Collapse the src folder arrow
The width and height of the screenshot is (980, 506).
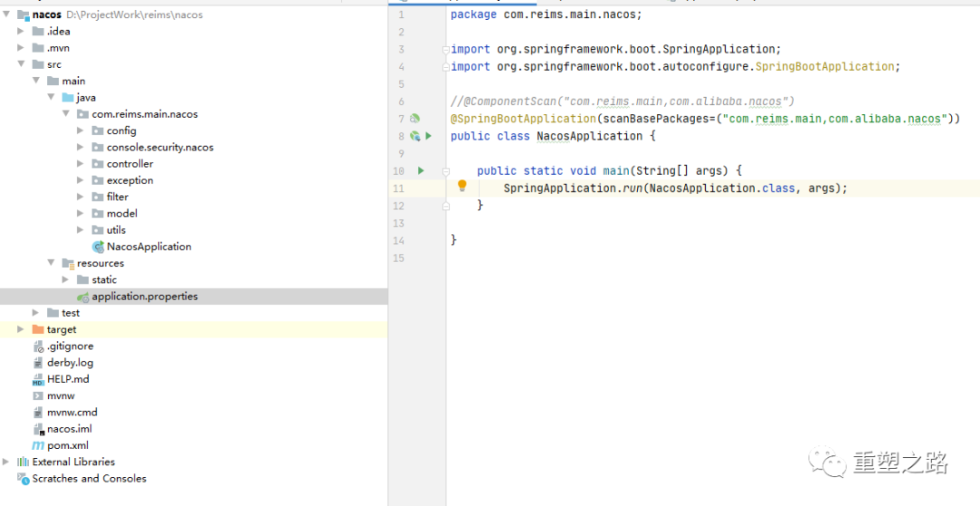pyautogui.click(x=21, y=64)
